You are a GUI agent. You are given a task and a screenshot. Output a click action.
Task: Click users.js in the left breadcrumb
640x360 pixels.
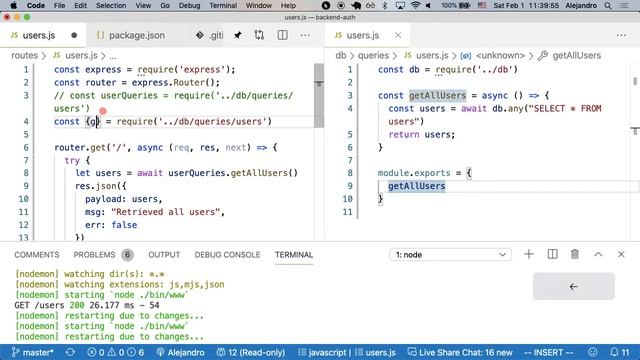coord(81,56)
